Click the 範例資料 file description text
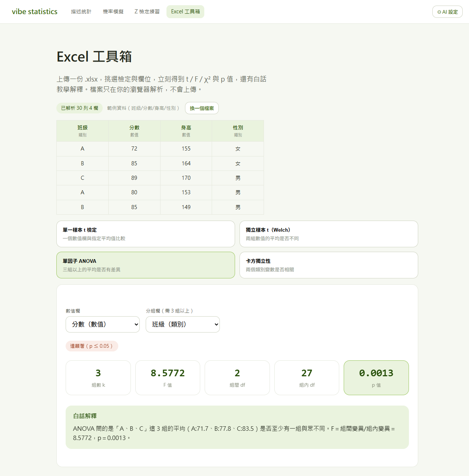Viewport: 469px width, 476px height. [143, 108]
